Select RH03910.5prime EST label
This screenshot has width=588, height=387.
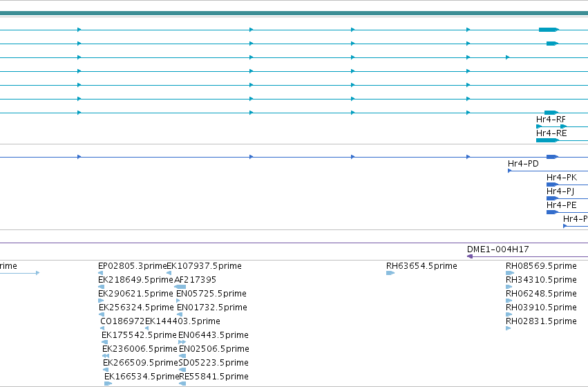pyautogui.click(x=541, y=308)
